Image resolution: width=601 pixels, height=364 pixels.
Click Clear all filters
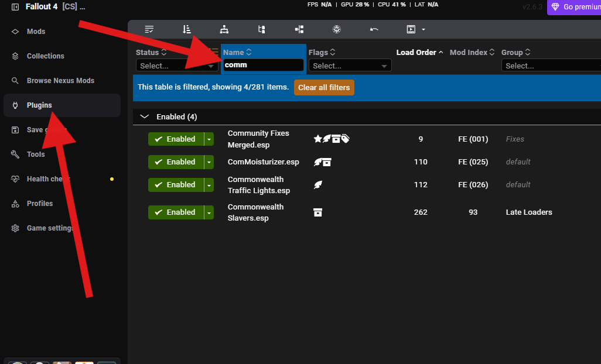[x=324, y=87]
